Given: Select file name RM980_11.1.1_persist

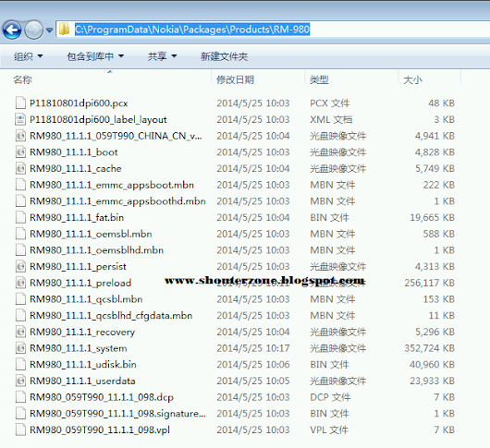Looking at the screenshot, I should pos(78,267).
